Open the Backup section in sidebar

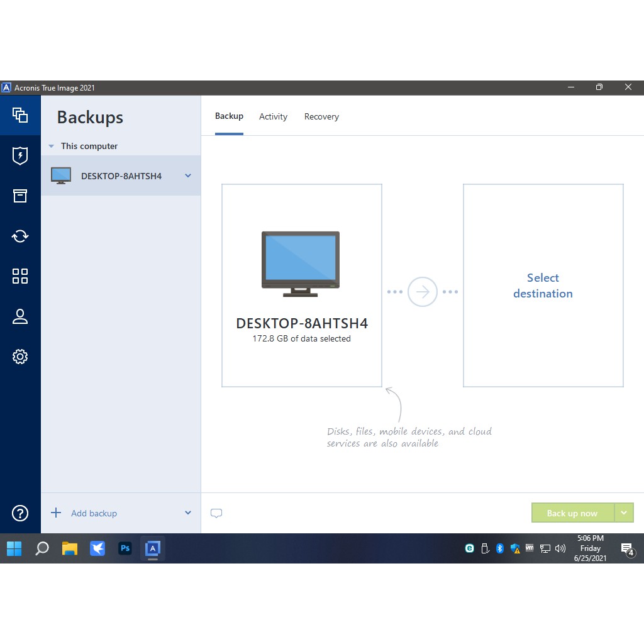point(20,115)
